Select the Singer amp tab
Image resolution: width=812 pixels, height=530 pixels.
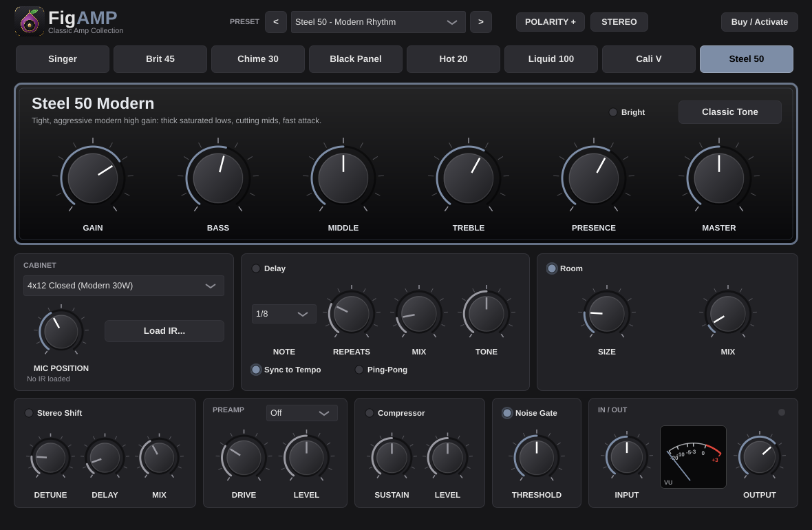click(x=63, y=59)
